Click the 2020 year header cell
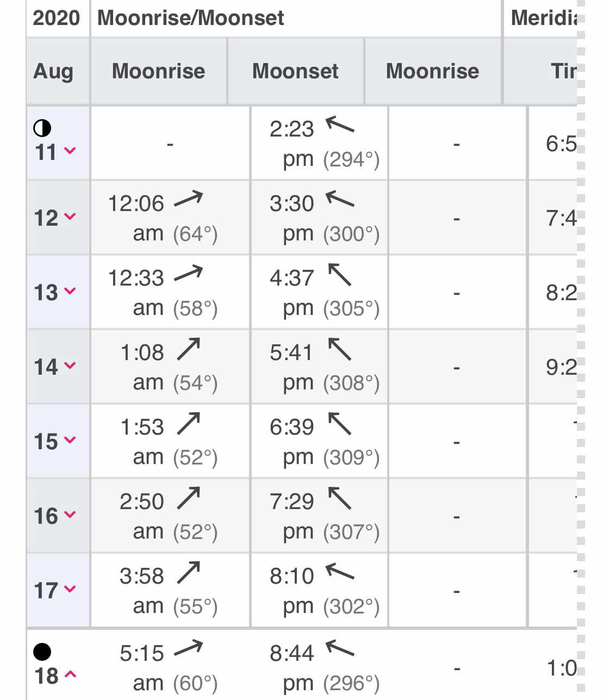609x700 pixels. [58, 18]
